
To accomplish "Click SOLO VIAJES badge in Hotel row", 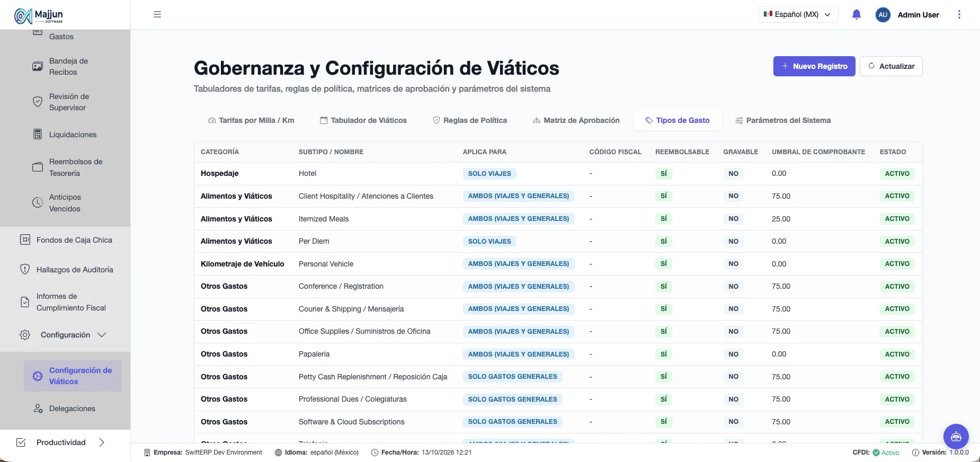I will [489, 174].
